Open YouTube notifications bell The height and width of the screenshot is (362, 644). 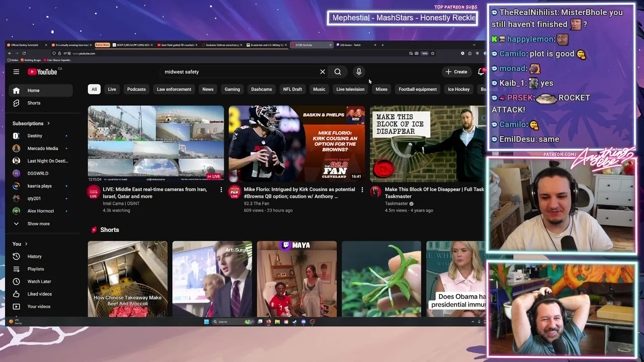pos(481,72)
